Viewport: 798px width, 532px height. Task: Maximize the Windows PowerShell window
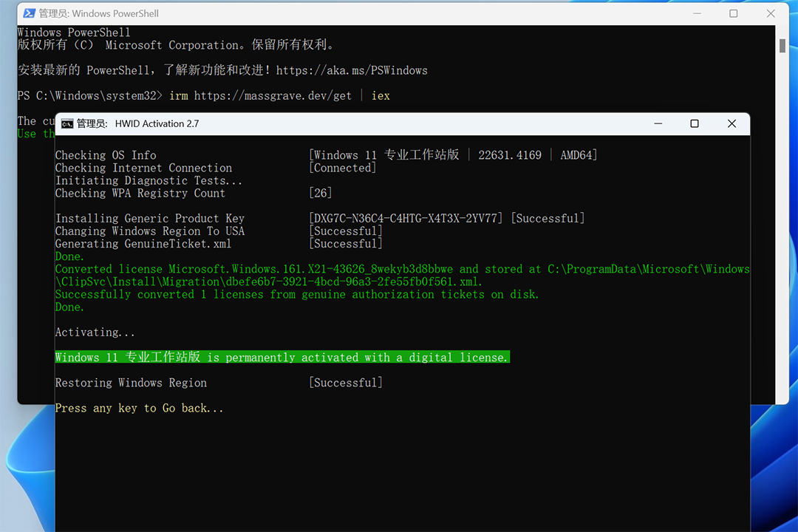pyautogui.click(x=734, y=13)
